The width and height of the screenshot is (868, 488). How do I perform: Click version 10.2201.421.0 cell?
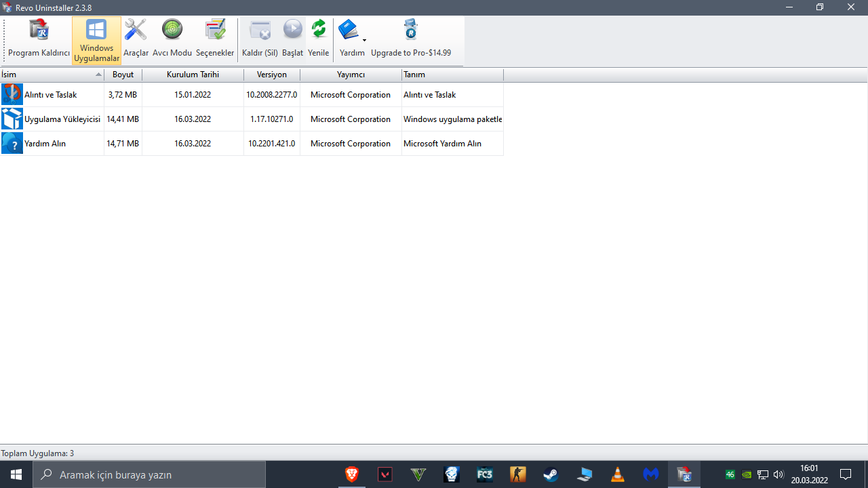[x=272, y=144]
